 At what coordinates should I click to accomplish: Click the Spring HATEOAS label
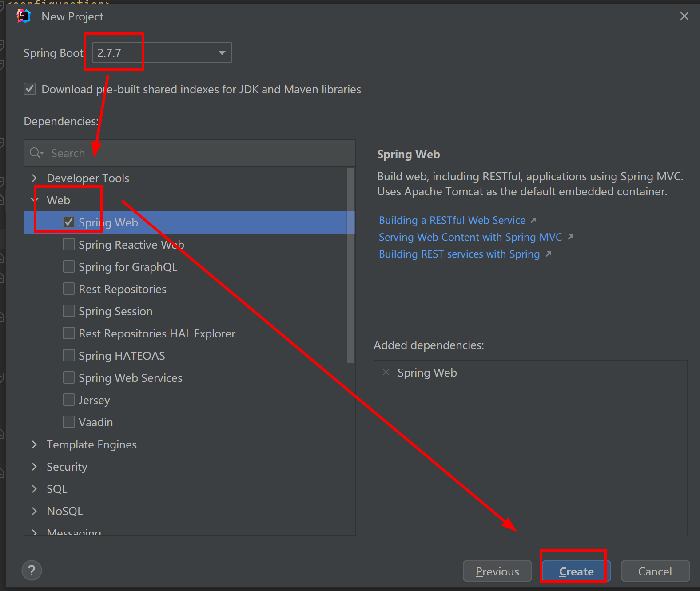[x=122, y=356]
